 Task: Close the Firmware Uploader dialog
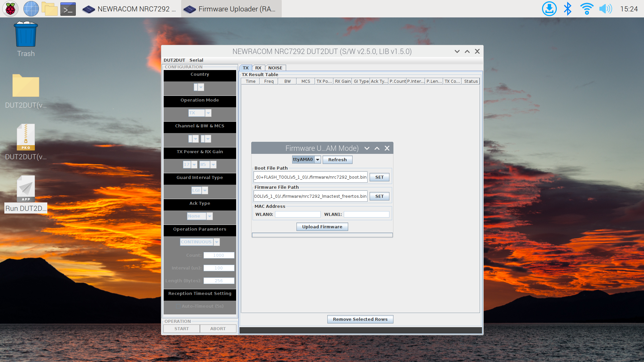coord(387,148)
